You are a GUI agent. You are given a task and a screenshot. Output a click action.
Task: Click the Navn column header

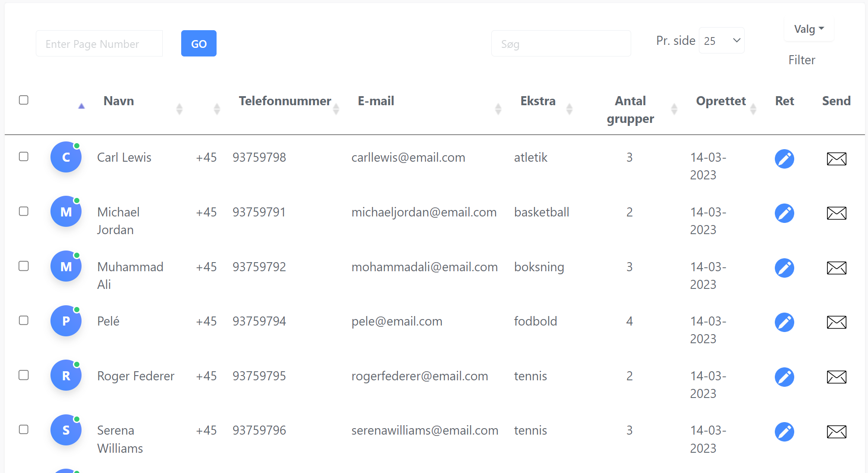[x=119, y=101]
